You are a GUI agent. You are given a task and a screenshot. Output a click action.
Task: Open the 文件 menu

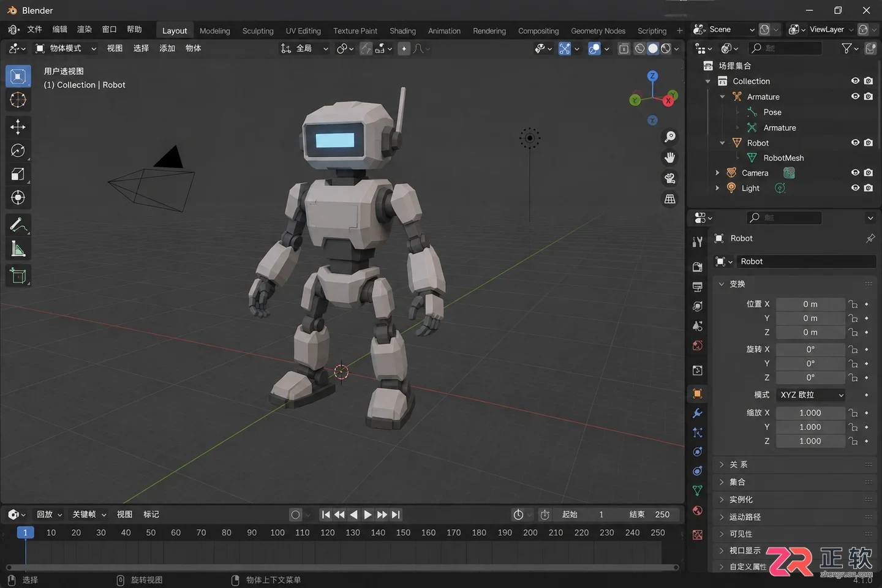click(35, 29)
